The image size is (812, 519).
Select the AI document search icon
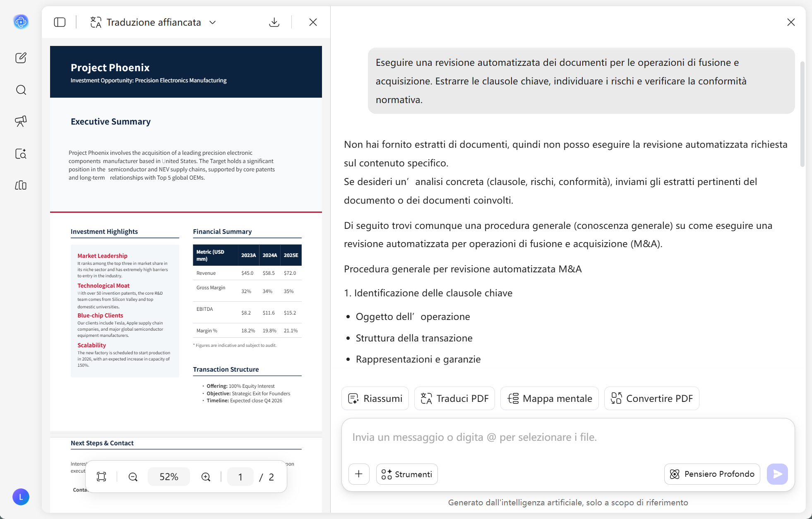pos(21,154)
